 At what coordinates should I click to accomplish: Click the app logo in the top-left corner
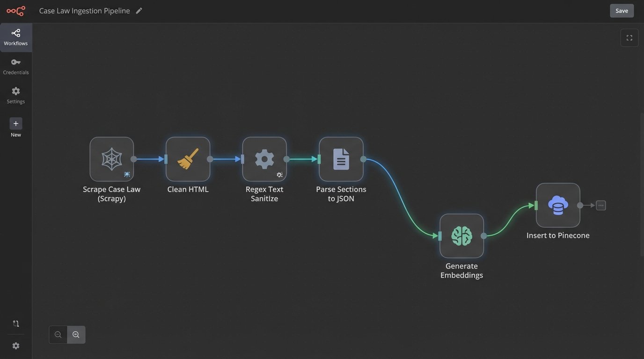[x=16, y=10]
